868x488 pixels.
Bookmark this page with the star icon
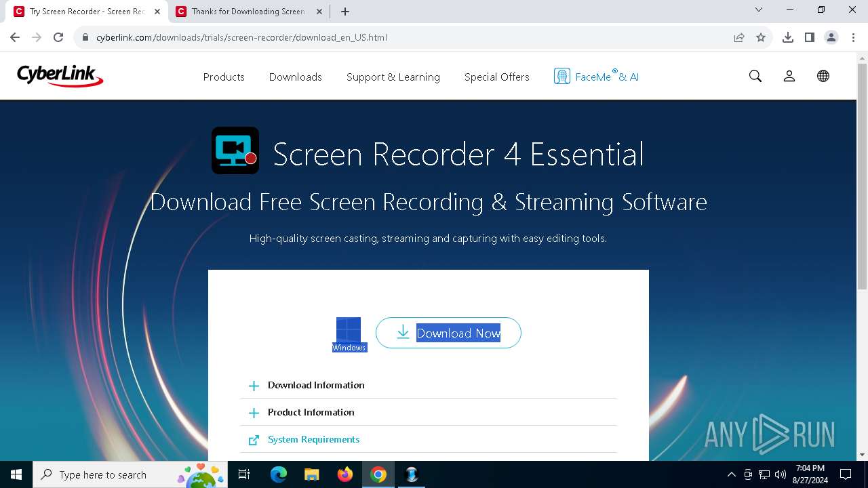point(761,37)
